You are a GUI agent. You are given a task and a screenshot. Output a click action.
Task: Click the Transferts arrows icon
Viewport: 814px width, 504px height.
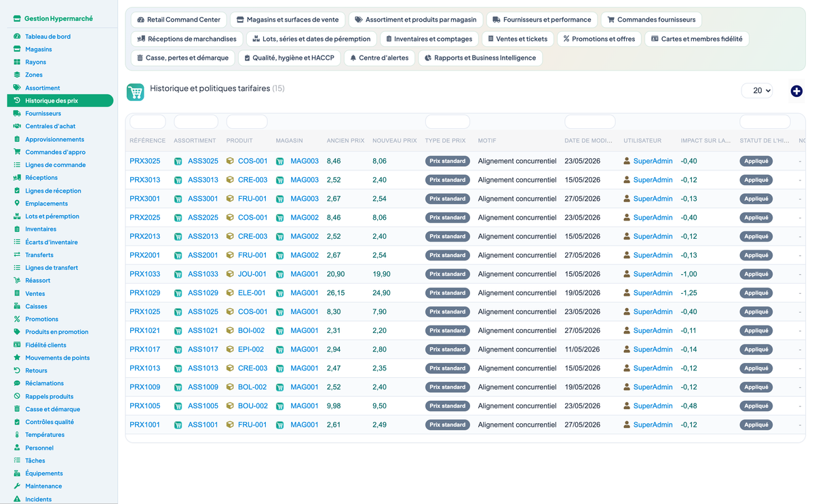[x=17, y=254]
